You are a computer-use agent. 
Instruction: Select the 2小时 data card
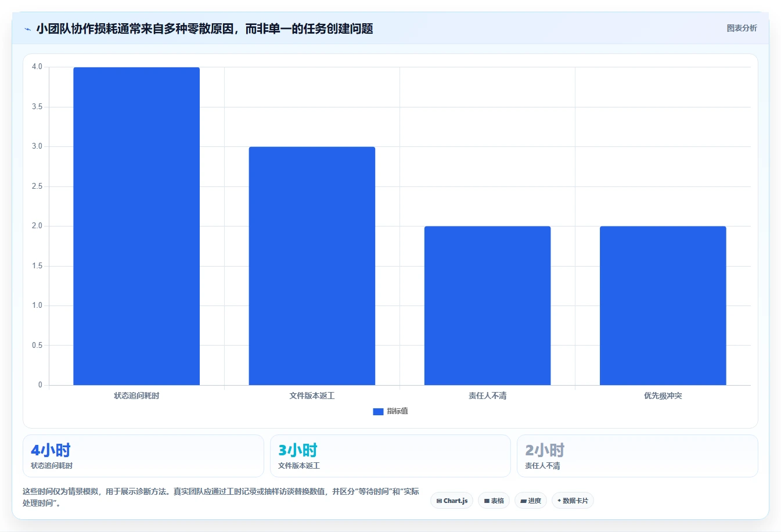click(638, 456)
